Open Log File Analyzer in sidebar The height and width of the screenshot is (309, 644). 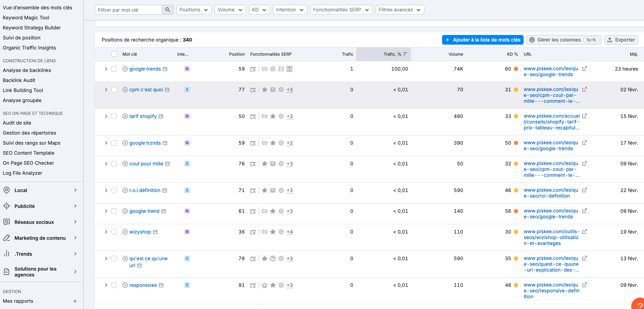[x=22, y=173]
